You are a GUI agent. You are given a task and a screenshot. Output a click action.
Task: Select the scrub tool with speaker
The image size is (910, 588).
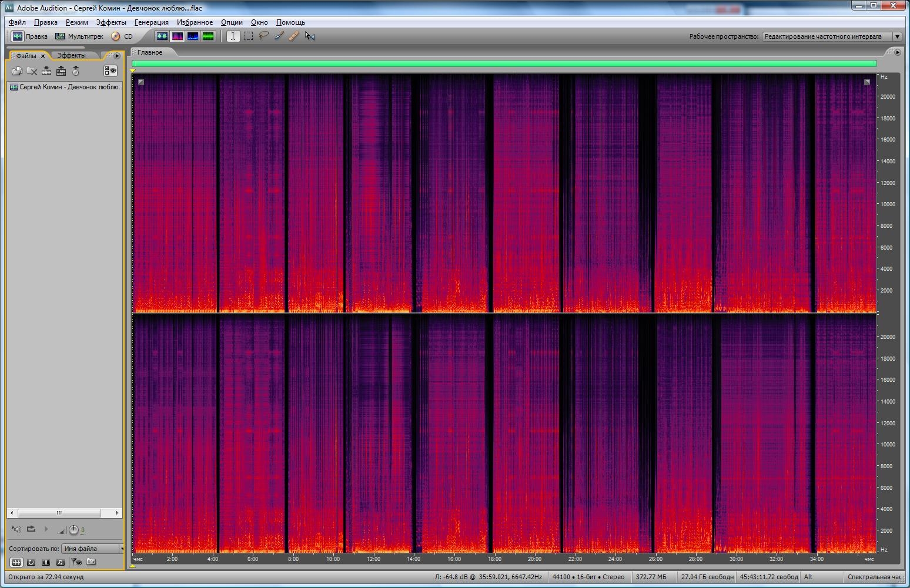click(x=310, y=36)
